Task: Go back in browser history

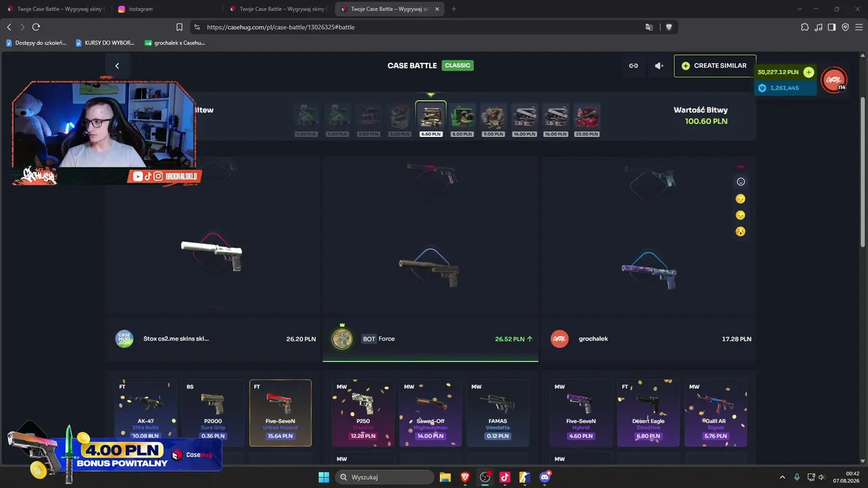Action: click(9, 27)
